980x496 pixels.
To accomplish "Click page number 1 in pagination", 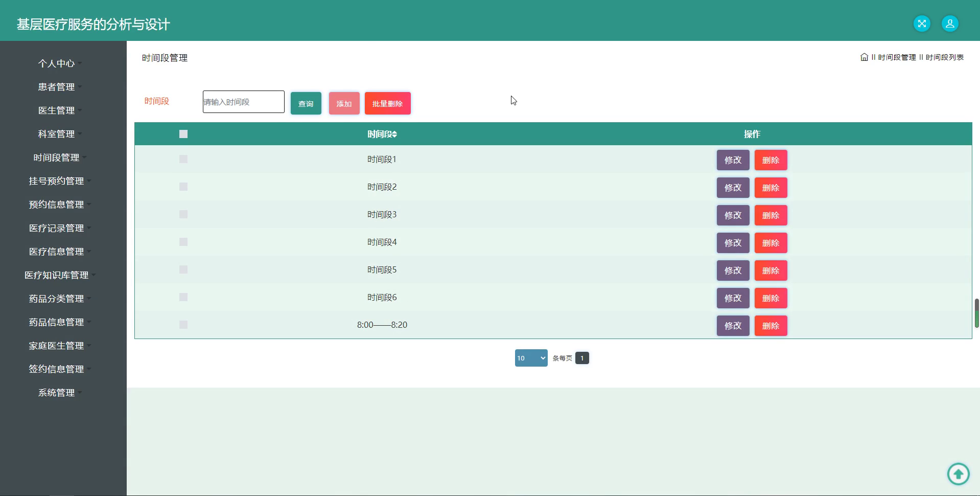I will tap(582, 358).
